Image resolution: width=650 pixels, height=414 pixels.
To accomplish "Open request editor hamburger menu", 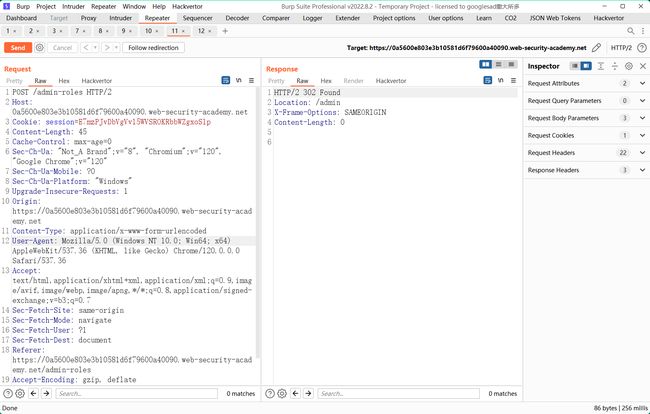I will [251, 80].
